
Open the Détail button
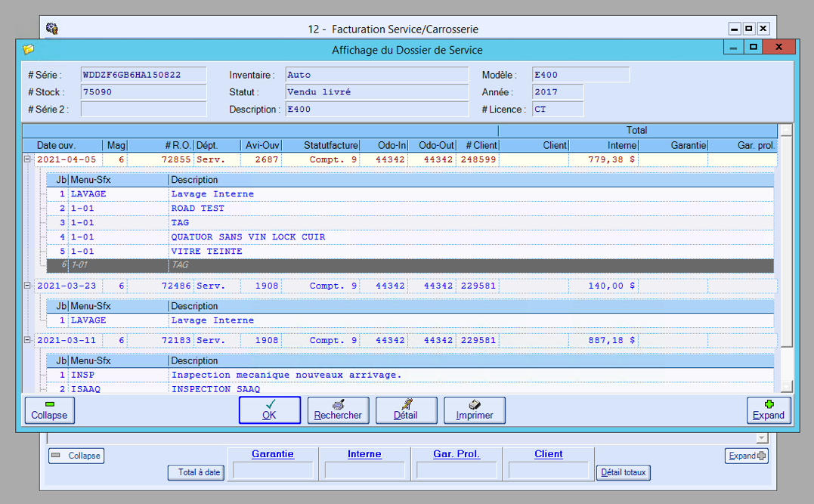coord(406,410)
